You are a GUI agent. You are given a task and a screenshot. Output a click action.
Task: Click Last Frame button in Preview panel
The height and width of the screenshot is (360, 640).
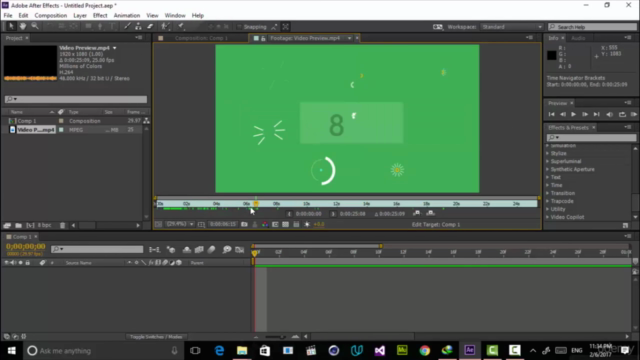[x=596, y=115]
